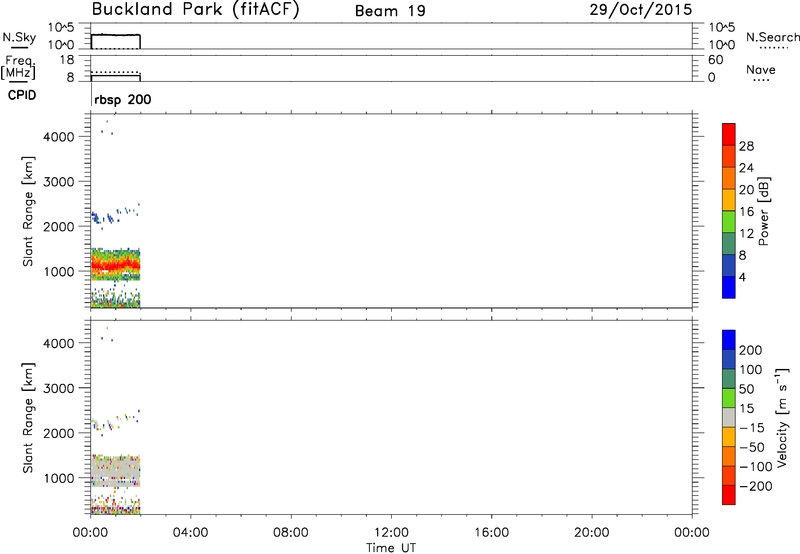Click the blue 4 dB power color band

click(x=729, y=287)
